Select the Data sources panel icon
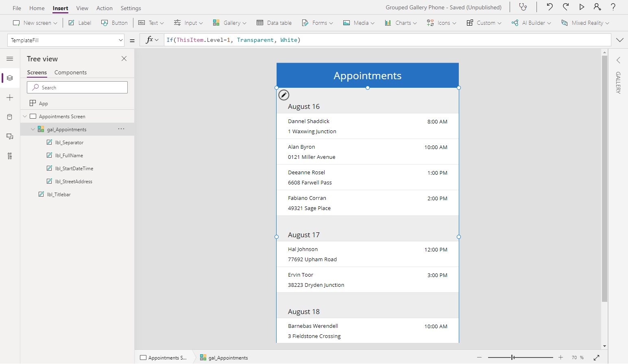The image size is (628, 364). coord(10,117)
